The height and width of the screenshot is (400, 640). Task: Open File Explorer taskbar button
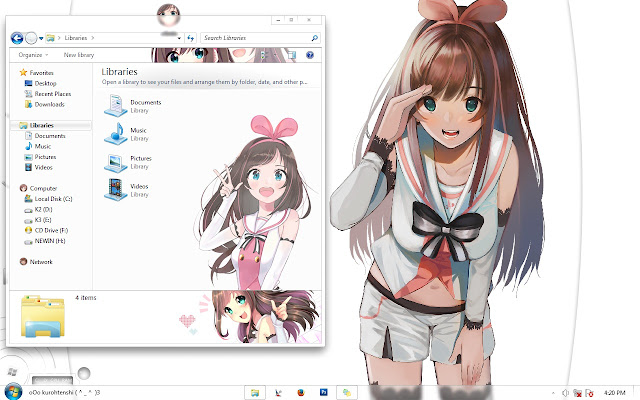(255, 393)
